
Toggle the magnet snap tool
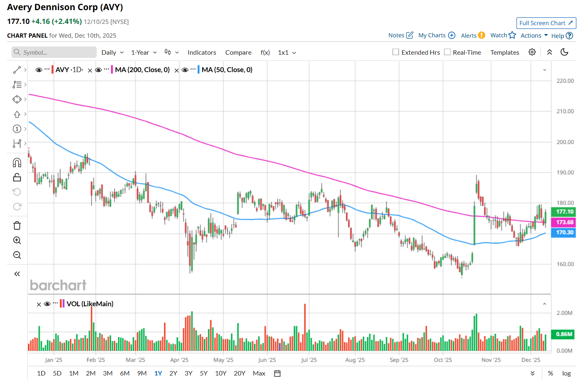pyautogui.click(x=17, y=163)
